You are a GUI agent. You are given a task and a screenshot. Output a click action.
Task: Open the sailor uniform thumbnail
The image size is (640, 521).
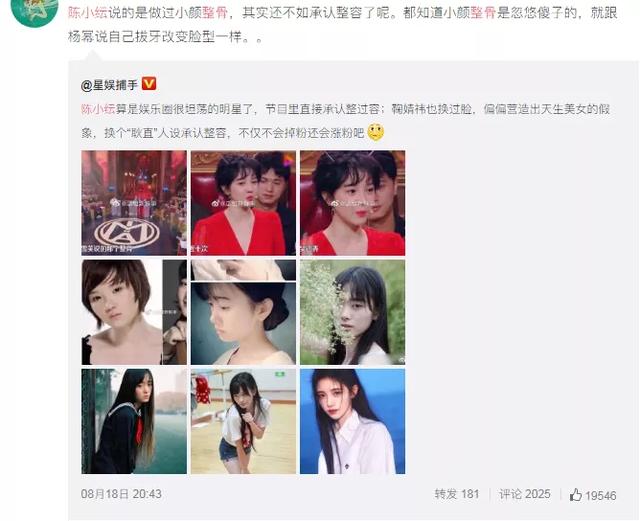click(134, 421)
